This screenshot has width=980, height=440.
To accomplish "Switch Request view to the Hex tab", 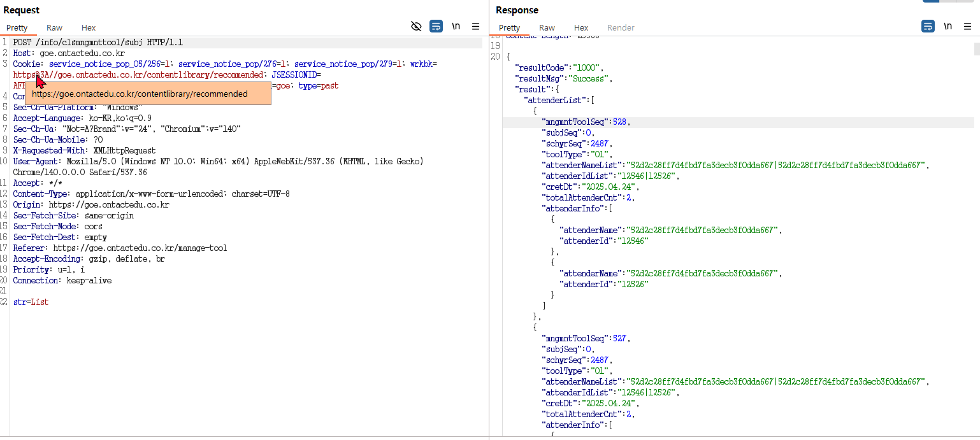I will 89,27.
